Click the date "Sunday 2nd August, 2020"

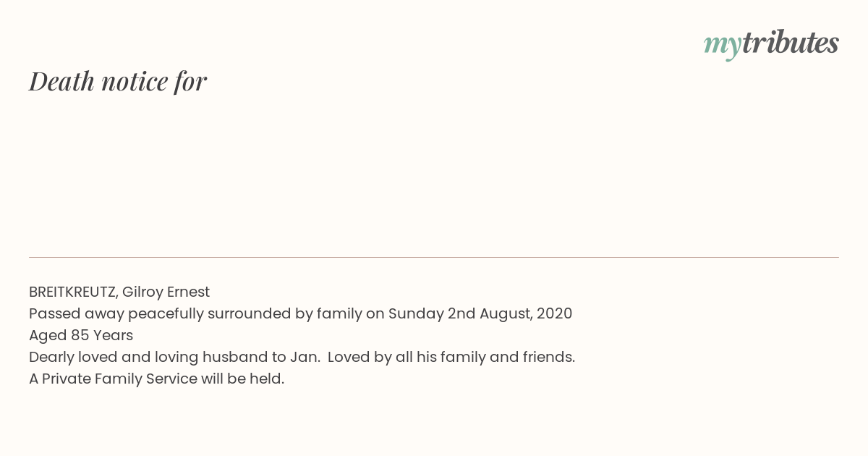click(480, 313)
